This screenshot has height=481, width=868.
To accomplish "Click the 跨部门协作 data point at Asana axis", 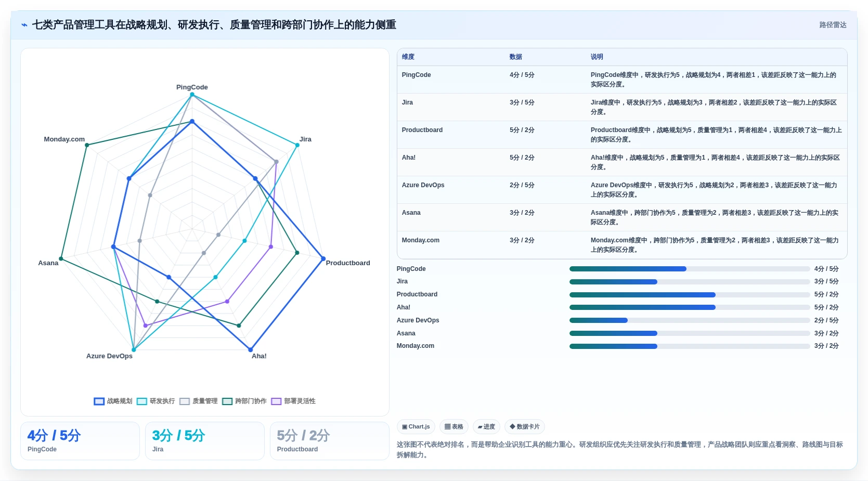I will [61, 258].
